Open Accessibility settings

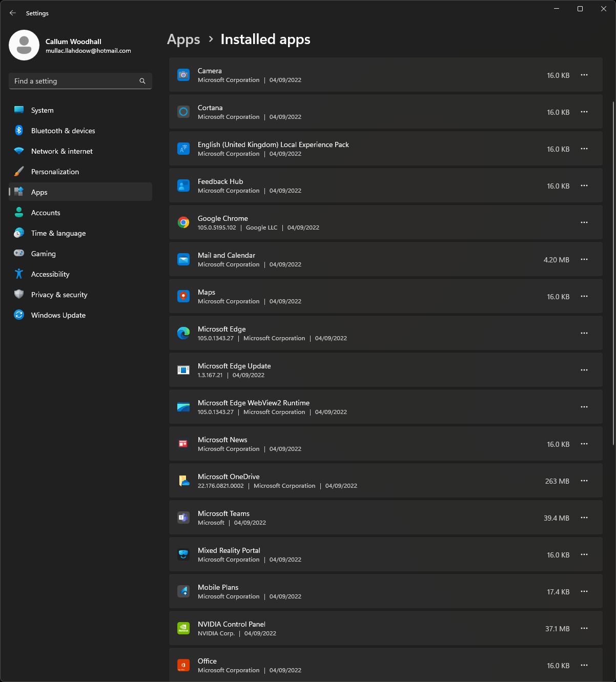coord(80,274)
